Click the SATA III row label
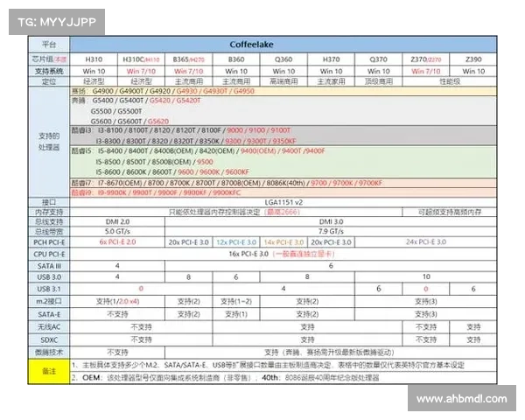 tap(49, 266)
